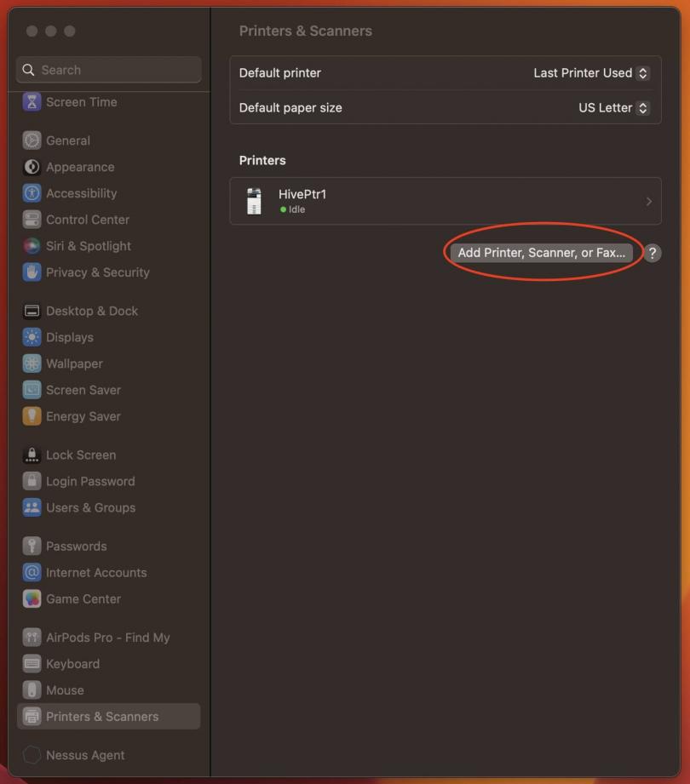Select Accessibility label in sidebar
The height and width of the screenshot is (784, 690).
coord(82,193)
